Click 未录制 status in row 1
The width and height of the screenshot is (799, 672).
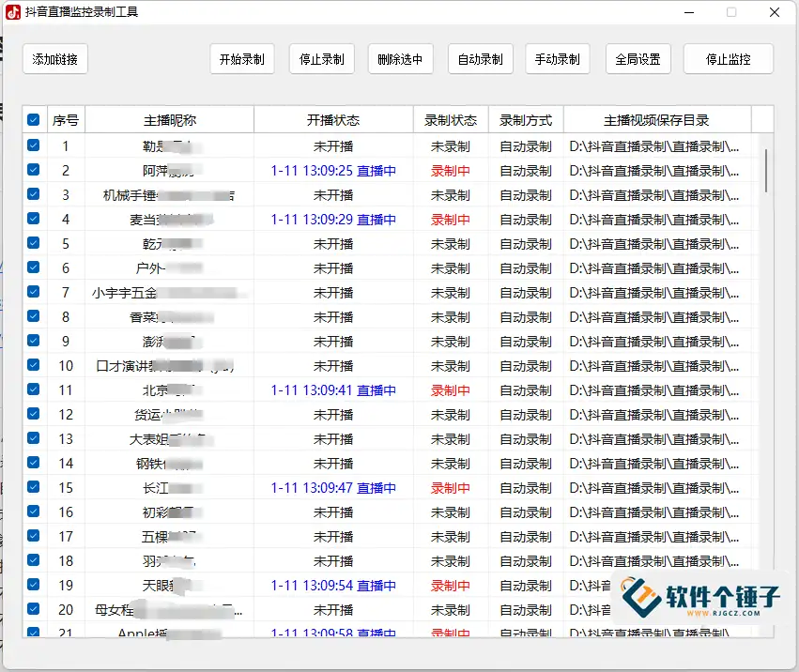click(x=451, y=146)
